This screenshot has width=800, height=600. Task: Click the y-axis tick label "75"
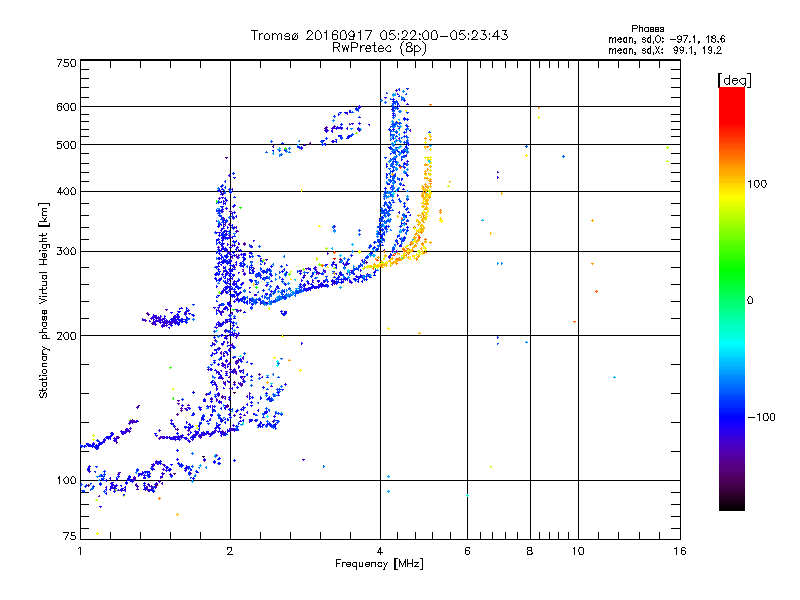coord(70,536)
